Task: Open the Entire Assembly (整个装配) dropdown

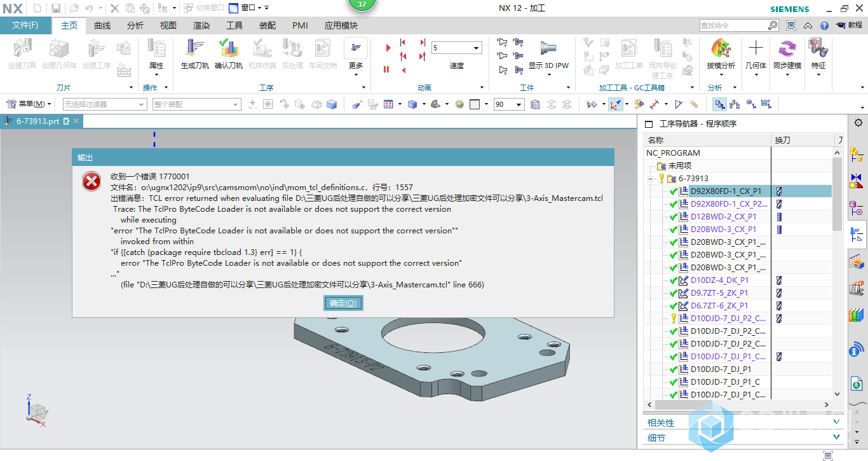Action: tap(196, 104)
